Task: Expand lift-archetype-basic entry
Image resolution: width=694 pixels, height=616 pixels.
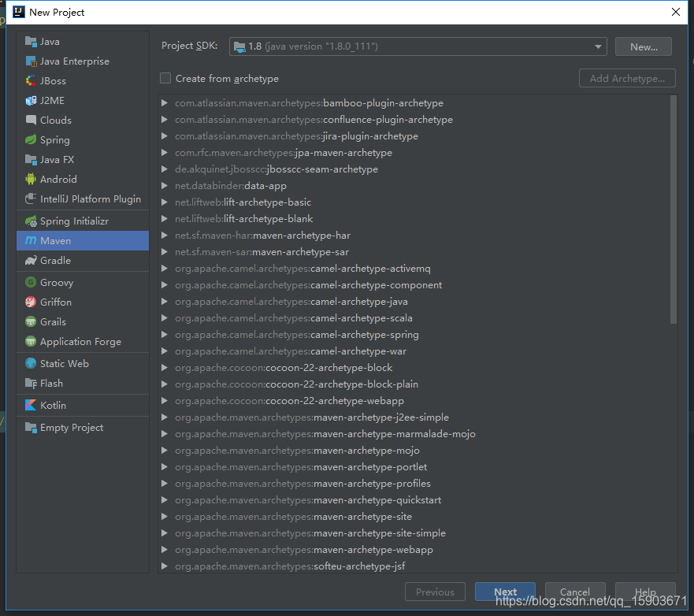Action: (164, 202)
